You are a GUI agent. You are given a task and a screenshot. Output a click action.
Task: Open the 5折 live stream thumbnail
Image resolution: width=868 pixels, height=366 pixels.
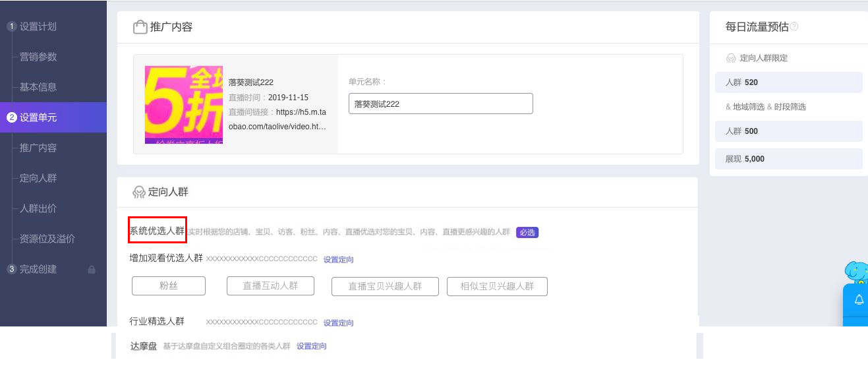184,105
